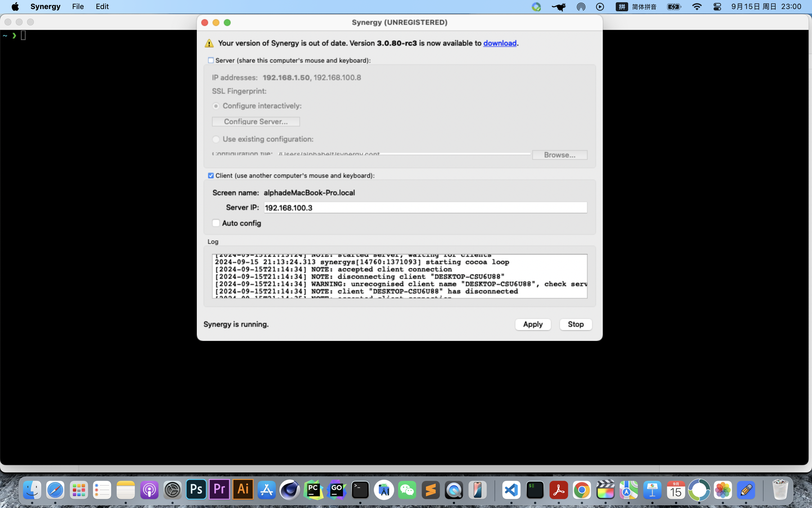Open System Settings from the dock

173,490
